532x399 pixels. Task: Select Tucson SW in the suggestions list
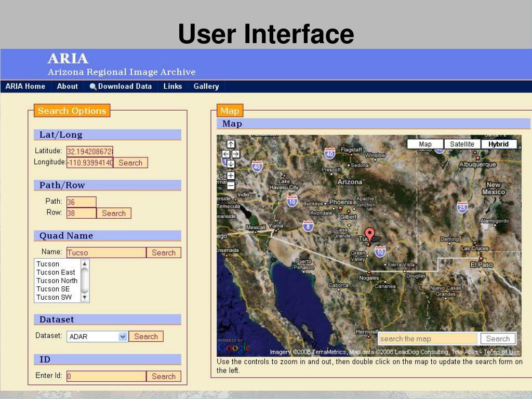[54, 297]
